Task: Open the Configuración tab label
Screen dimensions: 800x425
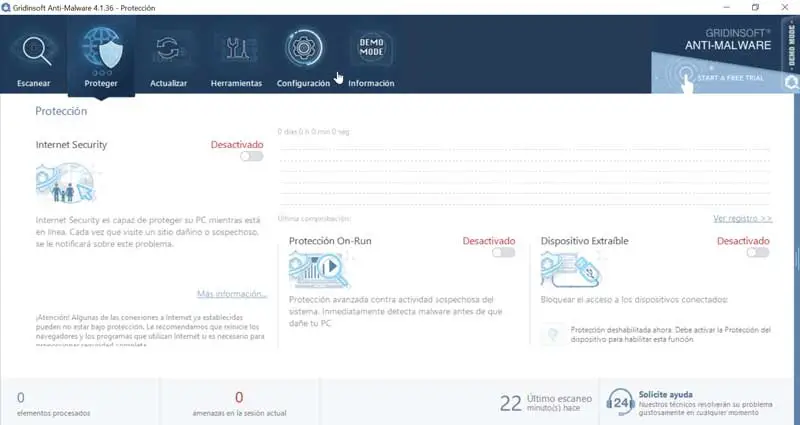Action: (303, 83)
